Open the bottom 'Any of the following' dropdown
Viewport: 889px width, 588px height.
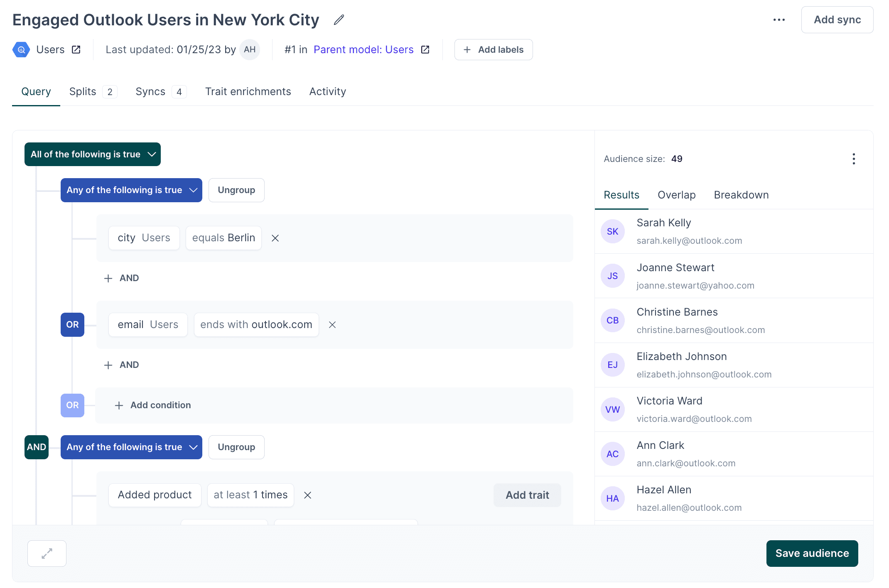point(131,447)
